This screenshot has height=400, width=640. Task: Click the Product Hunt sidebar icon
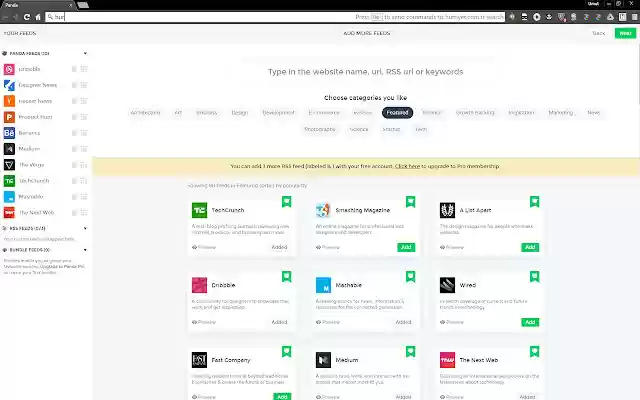(x=9, y=117)
